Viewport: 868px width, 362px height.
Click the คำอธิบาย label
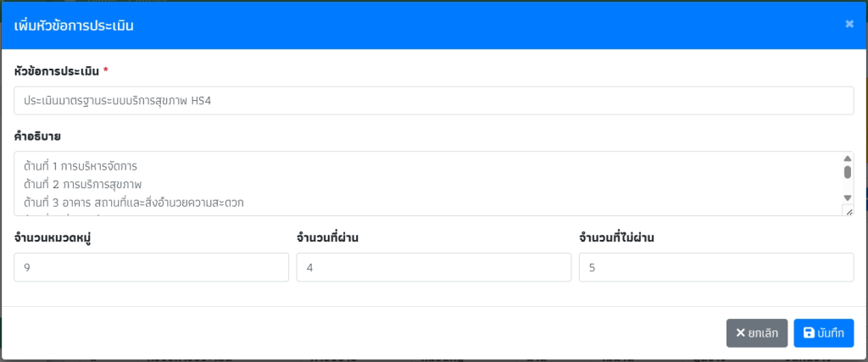pyautogui.click(x=37, y=136)
